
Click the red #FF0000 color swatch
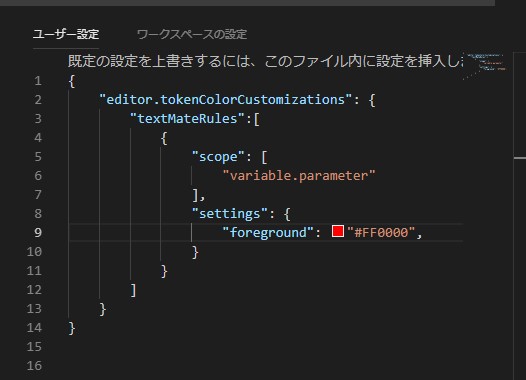338,231
